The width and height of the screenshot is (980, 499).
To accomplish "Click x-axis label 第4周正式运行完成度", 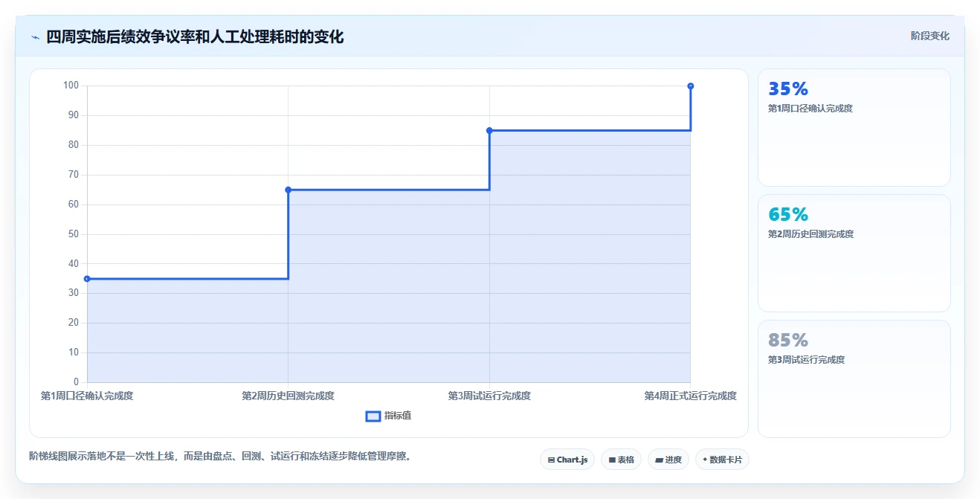I will pyautogui.click(x=690, y=396).
